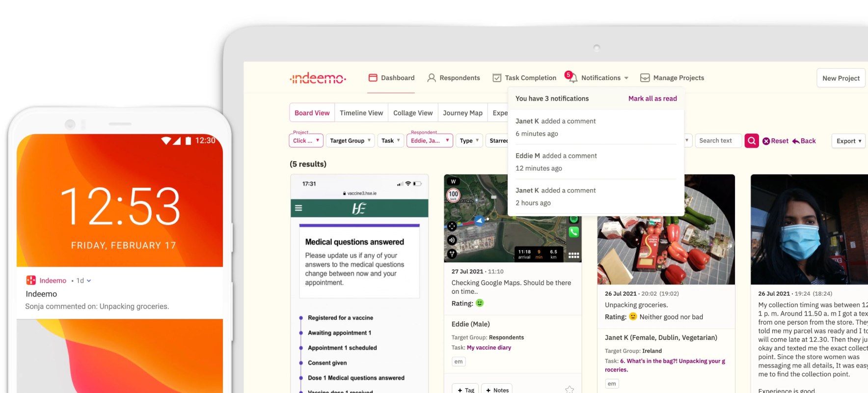Switch to Journey Map view
The height and width of the screenshot is (393, 868).
(462, 113)
